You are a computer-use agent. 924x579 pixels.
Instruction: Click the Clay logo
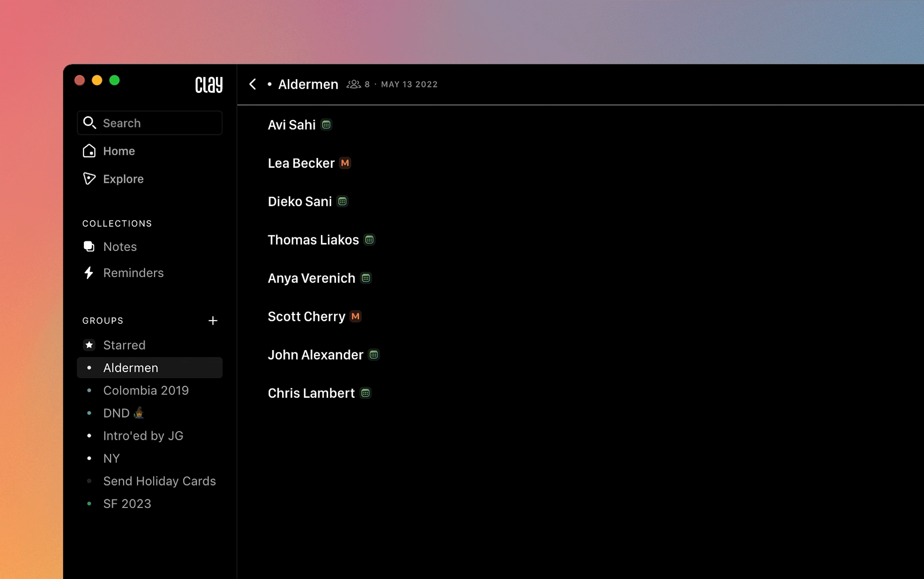pos(209,84)
